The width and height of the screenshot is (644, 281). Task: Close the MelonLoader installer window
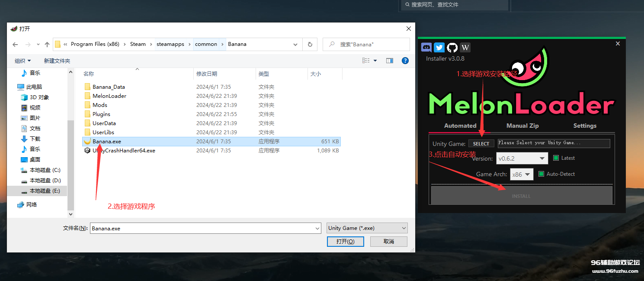pos(618,43)
